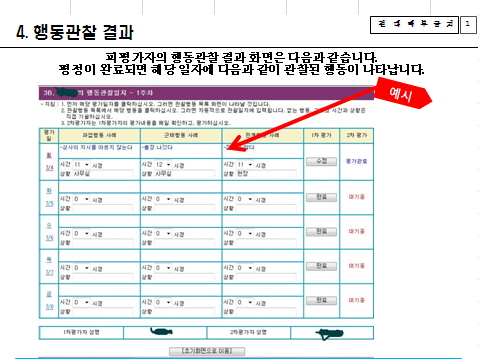Expand Monday 과업행동 시간 dropdown showing 11
The width and height of the screenshot is (479, 361).
coord(82,165)
